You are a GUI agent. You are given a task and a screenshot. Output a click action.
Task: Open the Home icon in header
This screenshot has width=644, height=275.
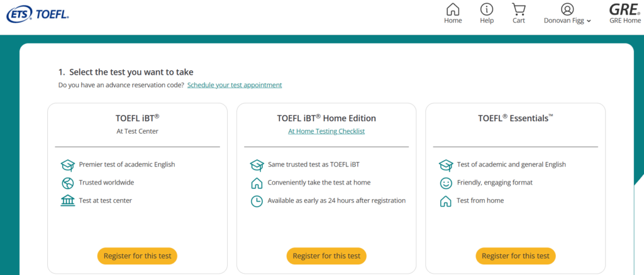pos(453,14)
